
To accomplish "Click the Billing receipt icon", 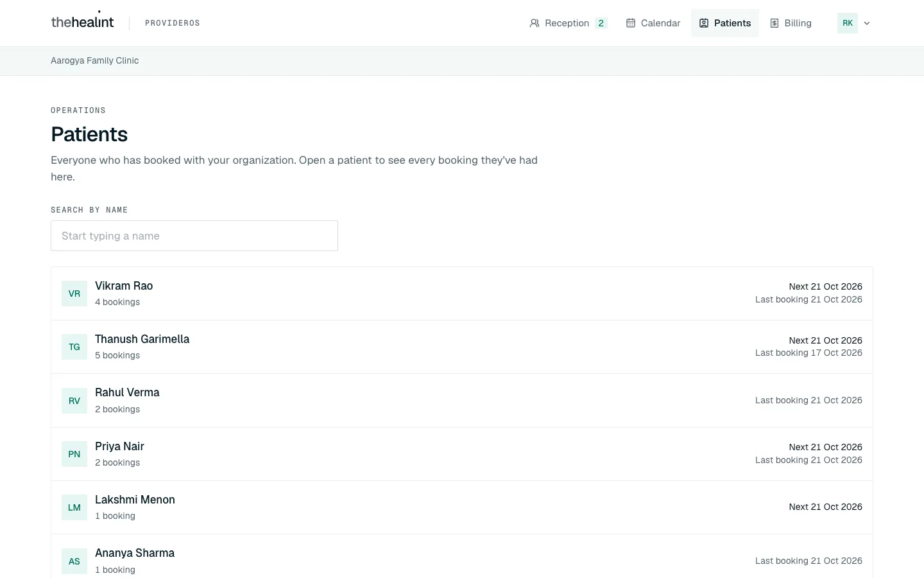I will pyautogui.click(x=774, y=23).
